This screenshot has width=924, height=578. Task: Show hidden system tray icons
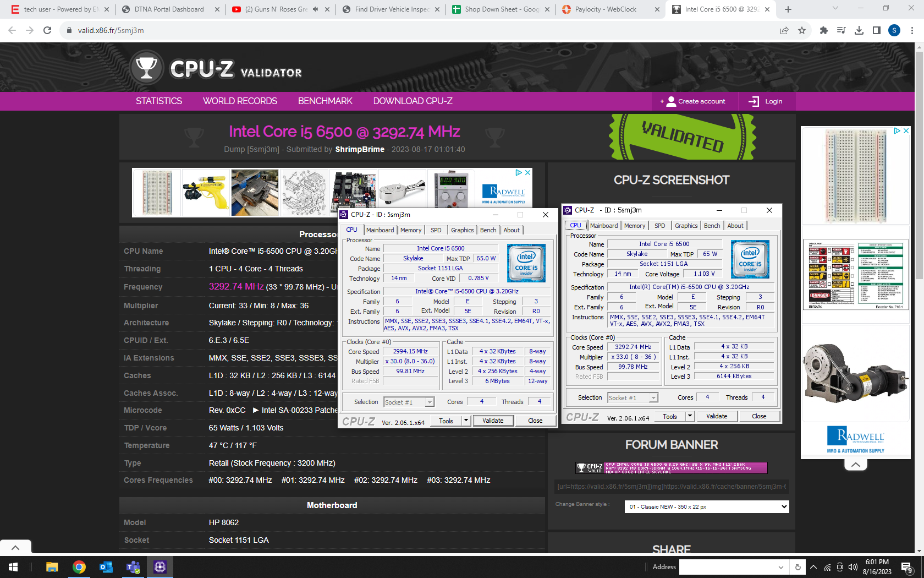click(813, 567)
